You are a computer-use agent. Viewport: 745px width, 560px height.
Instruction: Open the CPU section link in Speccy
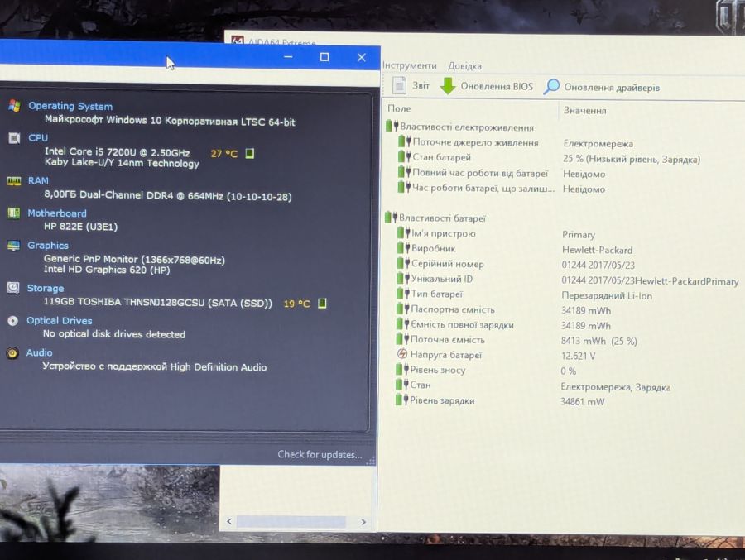tap(38, 137)
